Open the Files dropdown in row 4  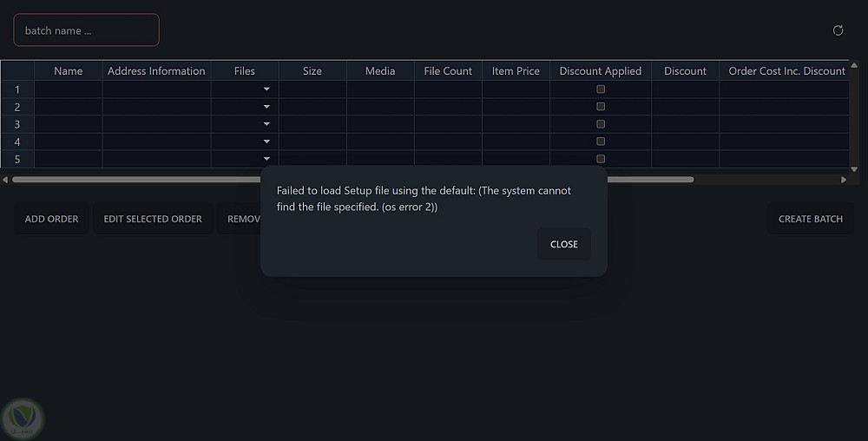click(266, 142)
